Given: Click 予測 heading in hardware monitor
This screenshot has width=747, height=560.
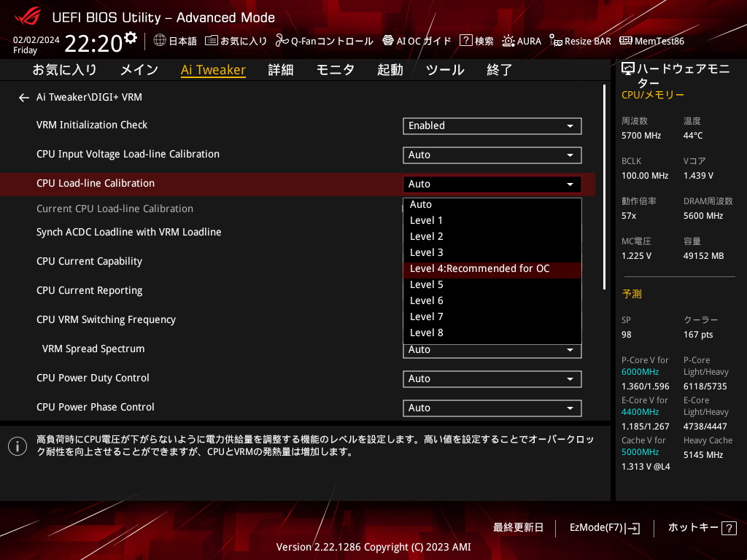Looking at the screenshot, I should (632, 295).
